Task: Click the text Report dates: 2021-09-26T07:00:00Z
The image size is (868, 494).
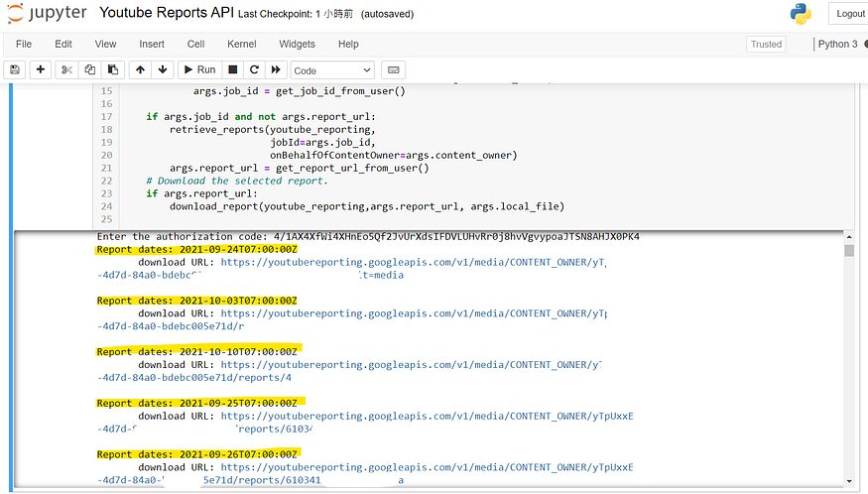Action: [x=197, y=454]
